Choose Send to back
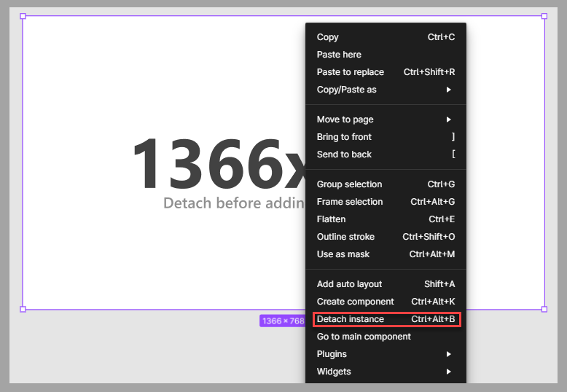This screenshot has height=392, width=567. point(386,154)
